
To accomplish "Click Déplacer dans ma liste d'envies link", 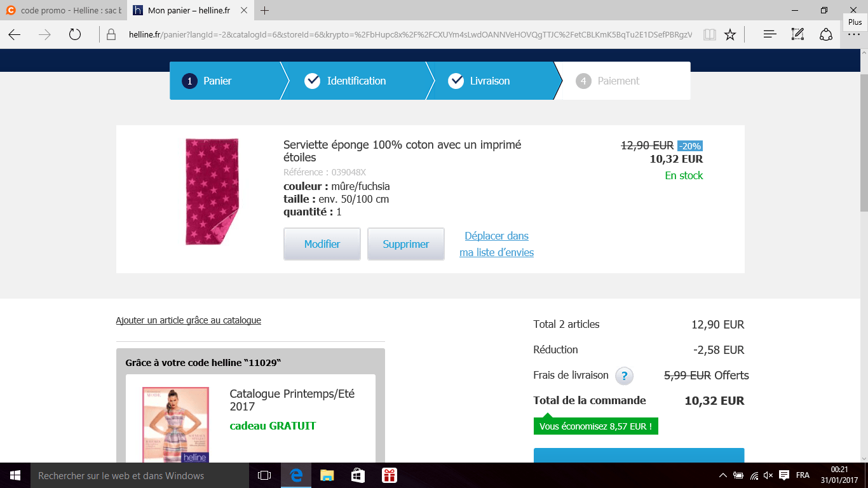I will coord(496,244).
